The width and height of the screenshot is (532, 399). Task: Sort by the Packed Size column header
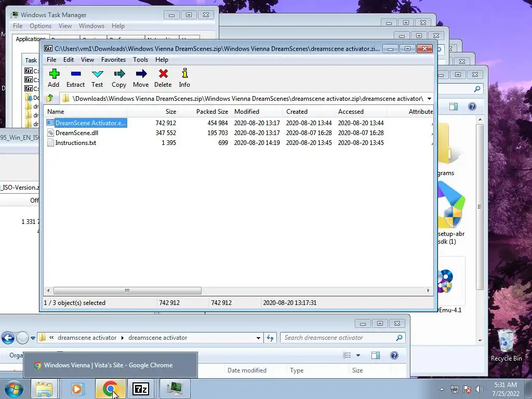(205, 112)
